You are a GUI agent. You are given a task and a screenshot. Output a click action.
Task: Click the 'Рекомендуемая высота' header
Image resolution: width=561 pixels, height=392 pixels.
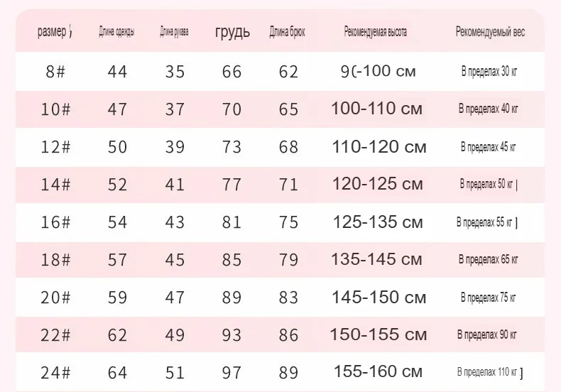(x=376, y=32)
